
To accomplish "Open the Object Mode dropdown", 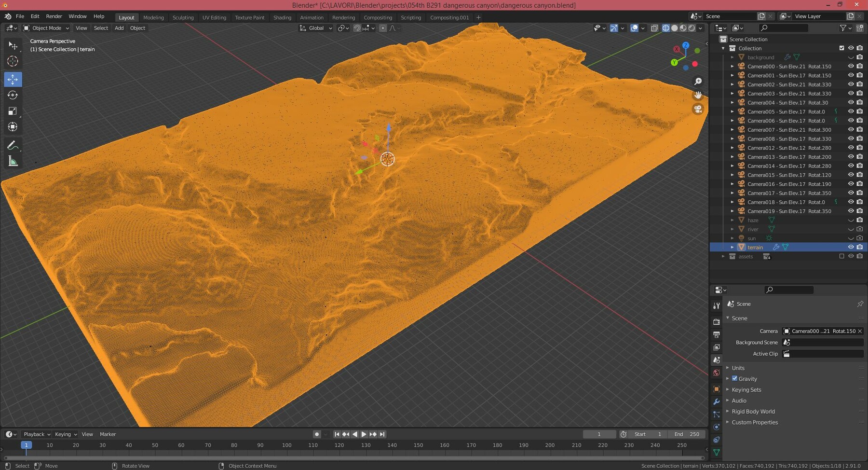I will tap(46, 28).
